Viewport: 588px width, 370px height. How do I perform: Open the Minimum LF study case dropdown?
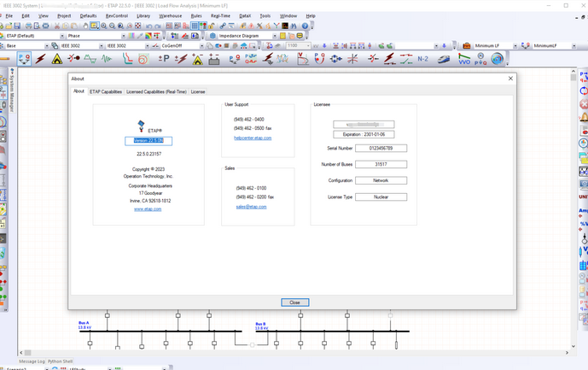pos(515,46)
